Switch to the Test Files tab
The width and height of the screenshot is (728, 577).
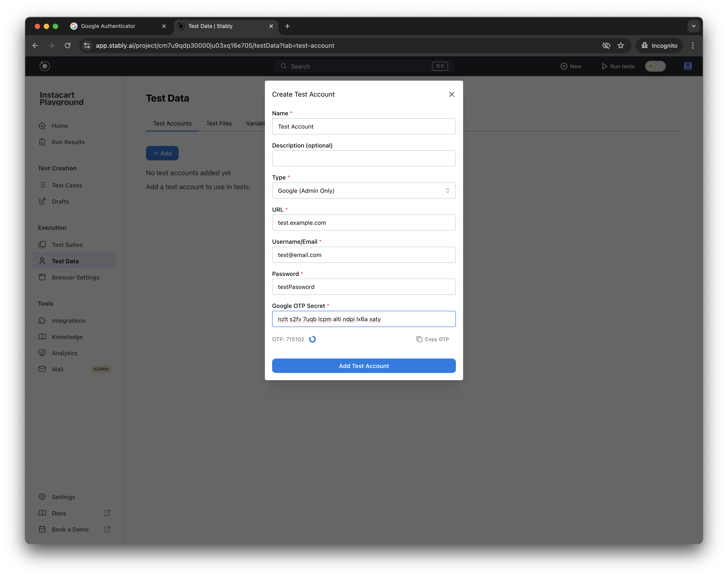pos(219,124)
